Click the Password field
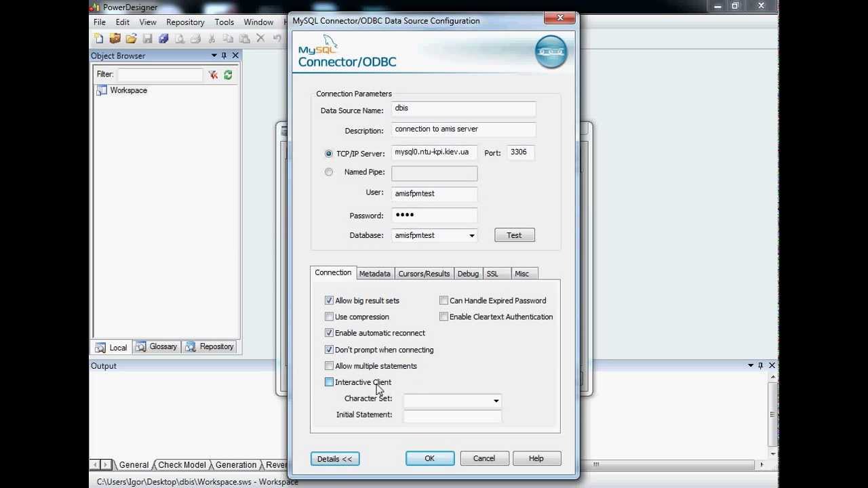The width and height of the screenshot is (868, 488). (434, 215)
